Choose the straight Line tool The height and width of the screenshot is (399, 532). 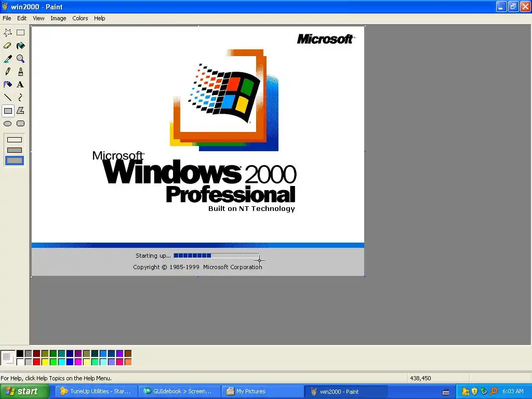[x=8, y=98]
